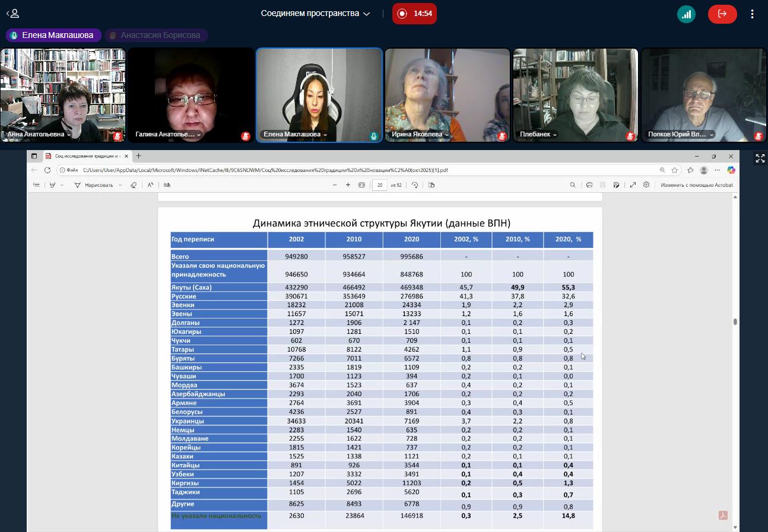Screen dimensions: 768x532
Task: Click Изменить с помощью Acrobat button
Action: (696, 185)
